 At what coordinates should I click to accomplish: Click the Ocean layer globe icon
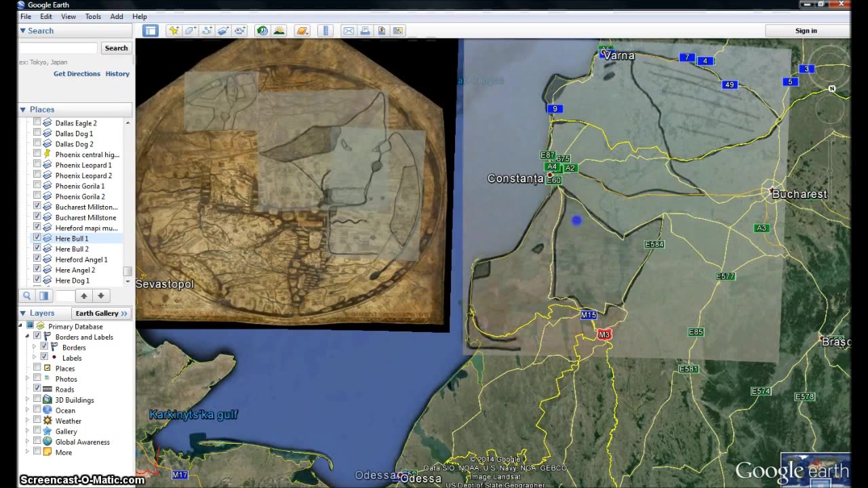click(x=47, y=410)
